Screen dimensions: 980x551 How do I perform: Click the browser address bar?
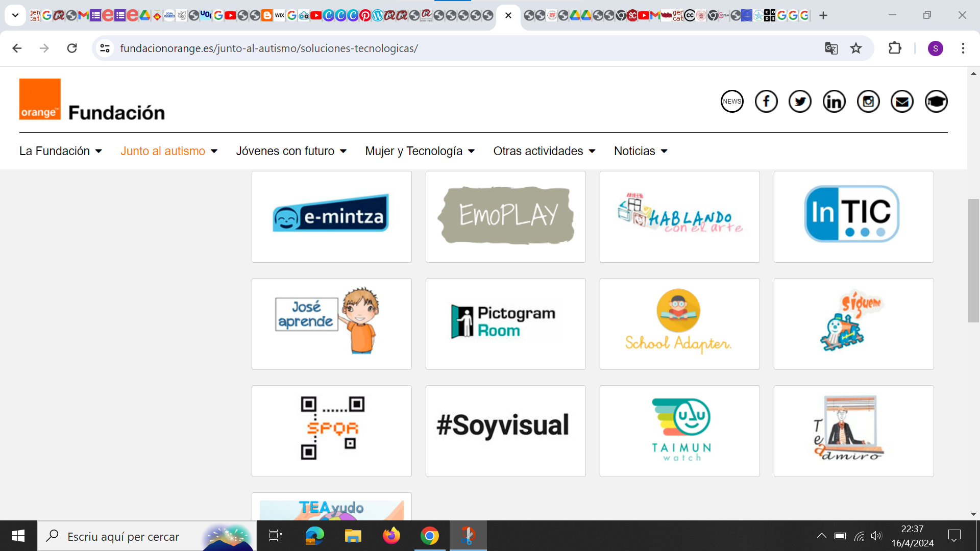click(459, 48)
